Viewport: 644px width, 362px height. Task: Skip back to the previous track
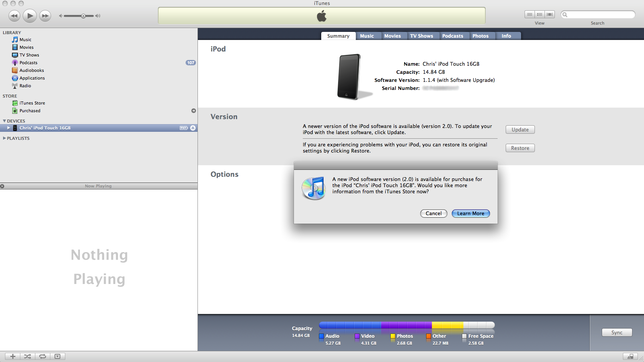pyautogui.click(x=14, y=16)
